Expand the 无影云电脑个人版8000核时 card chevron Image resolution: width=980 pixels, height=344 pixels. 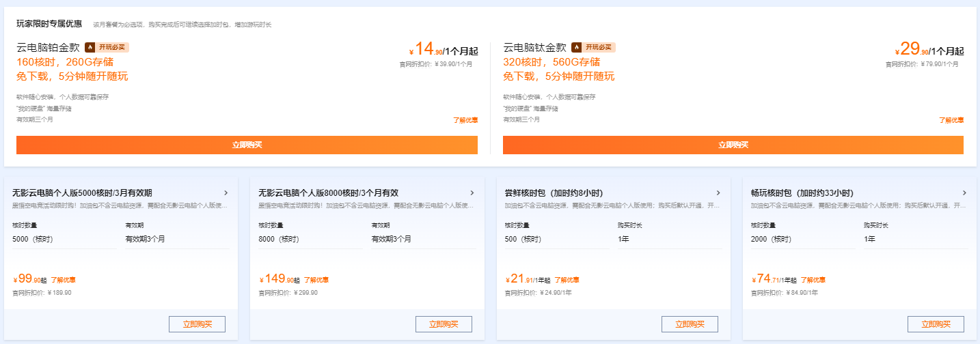point(472,193)
